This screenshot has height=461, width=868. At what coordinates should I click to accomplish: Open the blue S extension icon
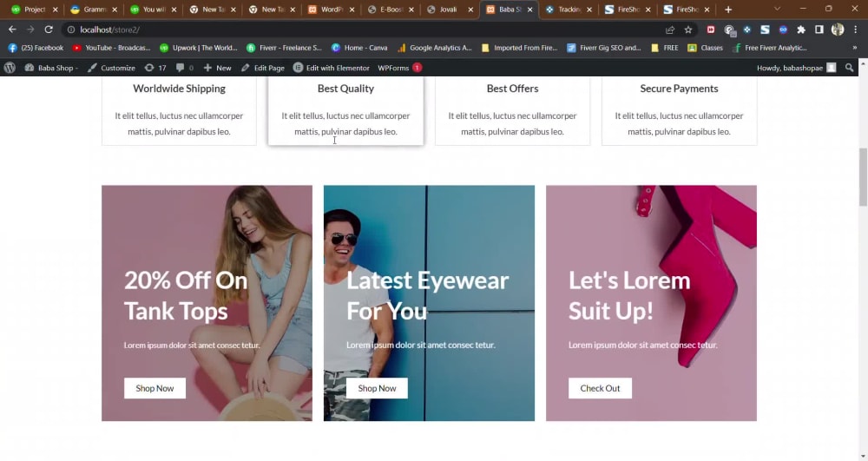[765, 30]
